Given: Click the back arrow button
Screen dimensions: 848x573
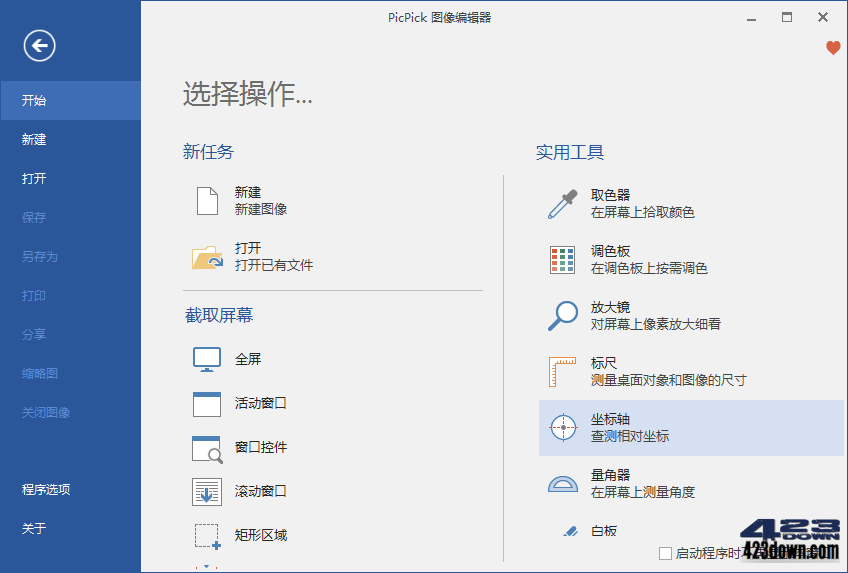Looking at the screenshot, I should (x=39, y=45).
